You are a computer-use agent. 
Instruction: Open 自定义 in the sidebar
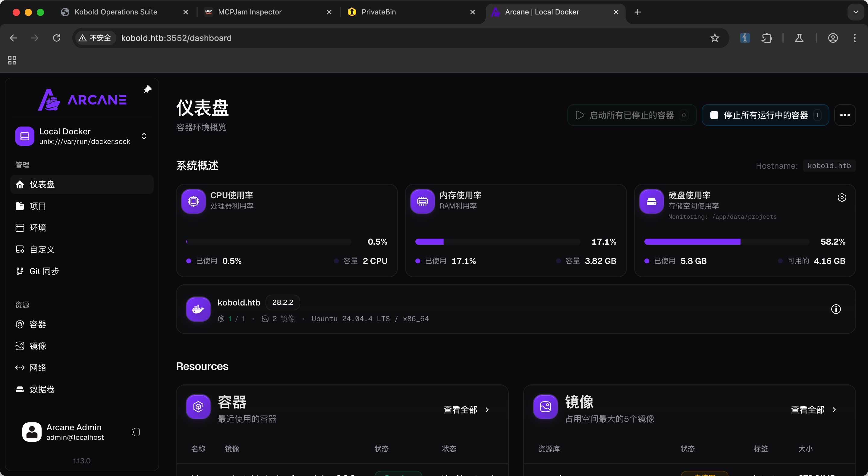[82, 249]
